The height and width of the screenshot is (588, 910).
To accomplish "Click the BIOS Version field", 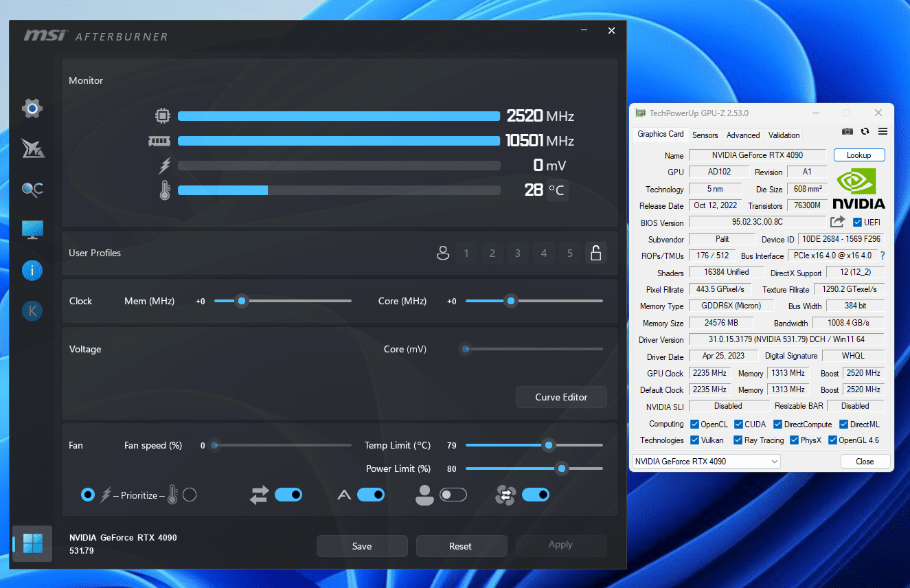I will click(758, 222).
